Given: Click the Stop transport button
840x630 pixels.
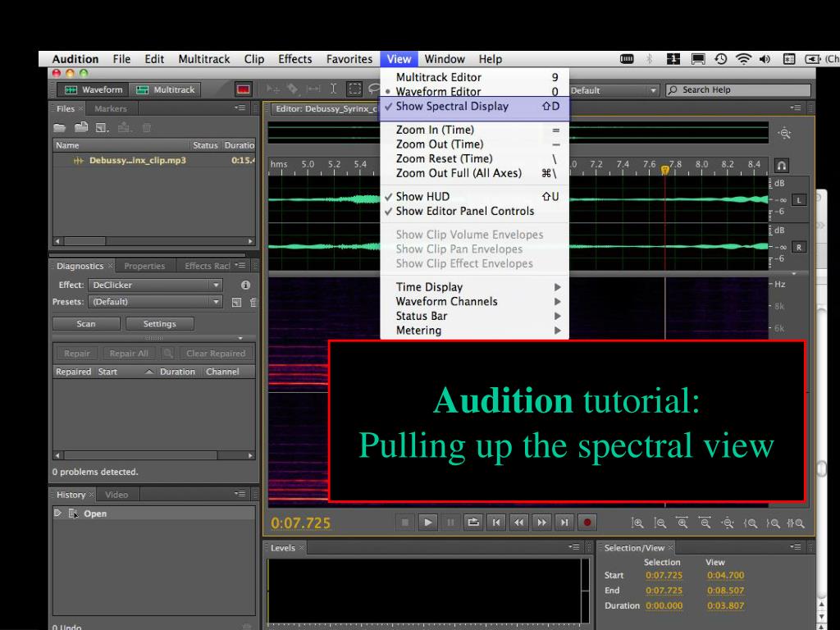Looking at the screenshot, I should click(x=404, y=523).
